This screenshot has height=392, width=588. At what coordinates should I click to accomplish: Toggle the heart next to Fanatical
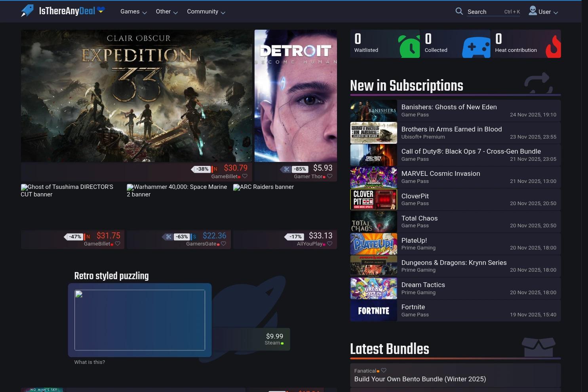pos(384,371)
